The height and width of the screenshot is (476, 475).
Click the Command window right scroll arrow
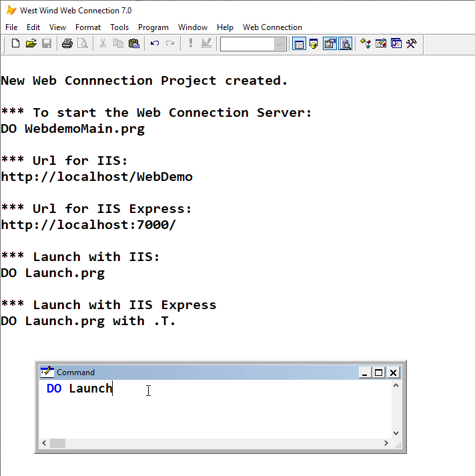click(386, 443)
